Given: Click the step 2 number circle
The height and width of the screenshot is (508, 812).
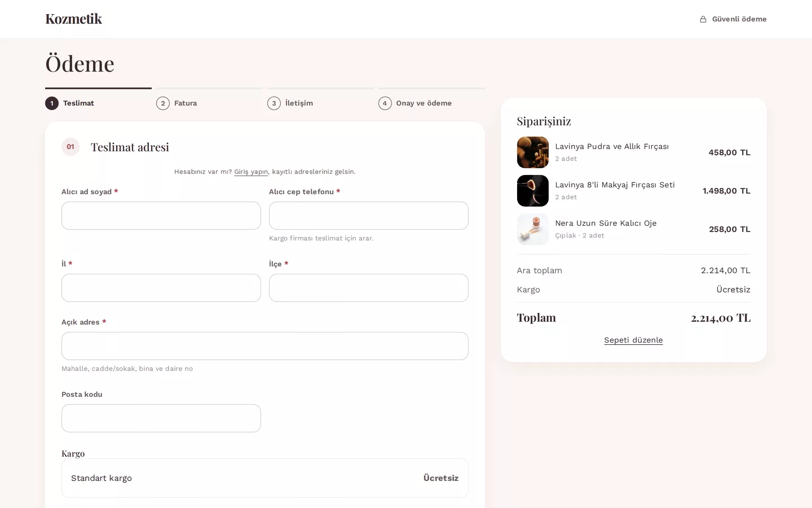Looking at the screenshot, I should (x=163, y=103).
